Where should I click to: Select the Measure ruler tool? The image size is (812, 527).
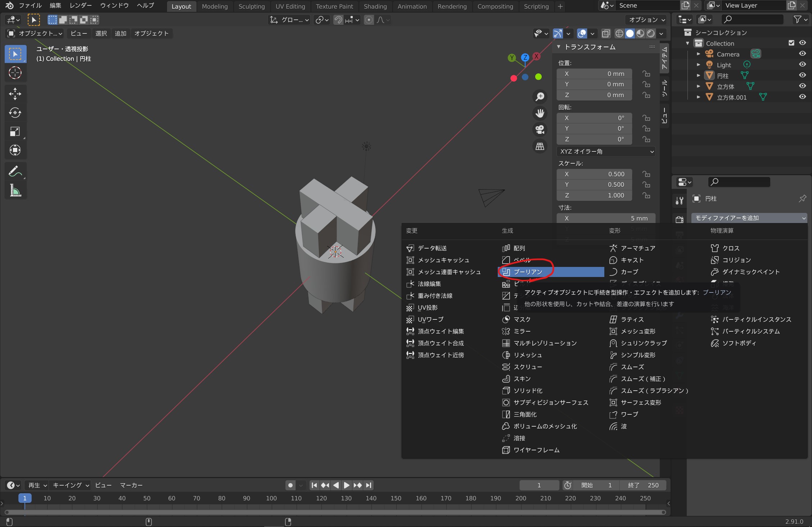pos(15,190)
